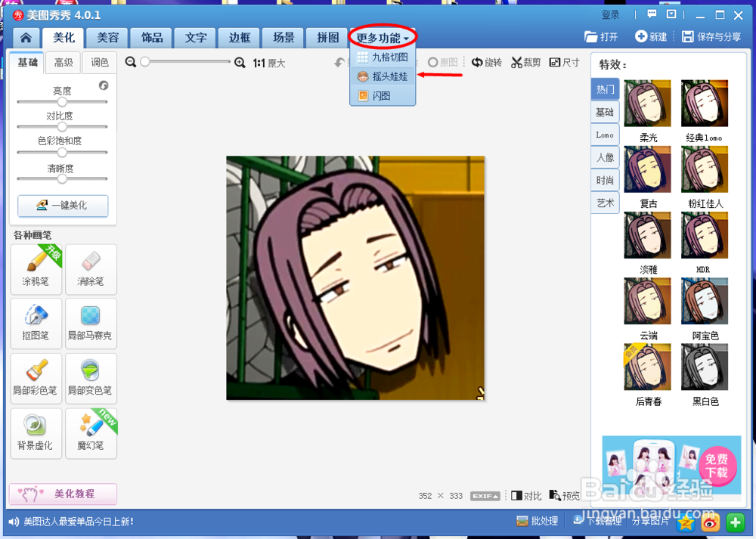Select the 消除笔 eraser tool
Viewport: 756px width, 539px height.
click(91, 269)
